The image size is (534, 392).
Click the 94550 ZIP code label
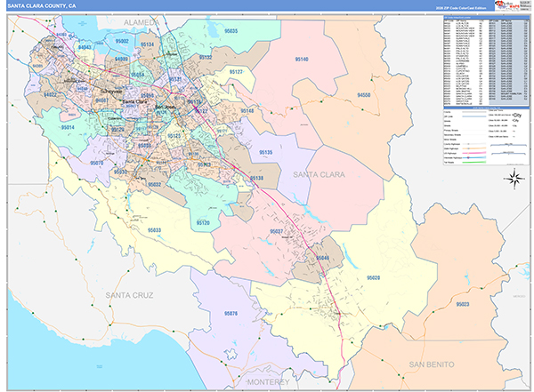pyautogui.click(x=364, y=94)
